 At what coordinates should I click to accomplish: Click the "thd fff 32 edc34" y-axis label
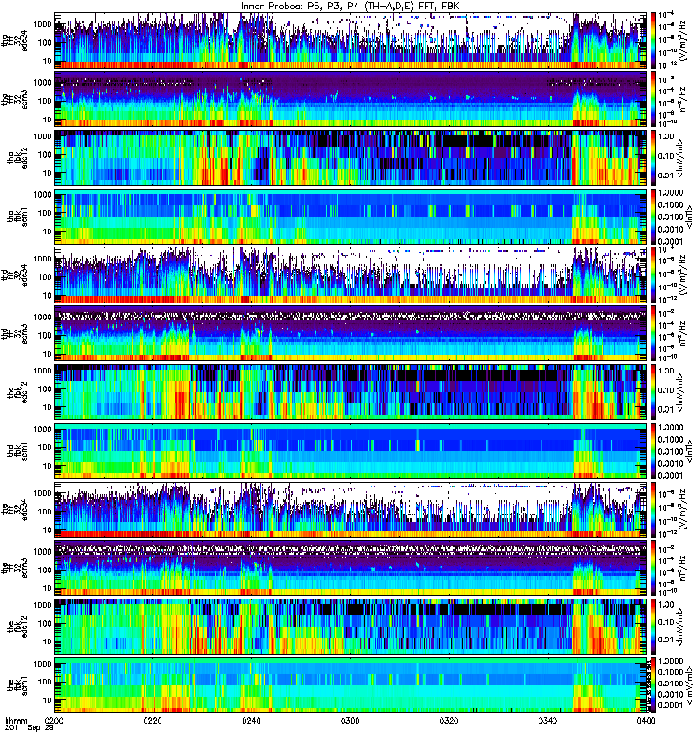[14, 275]
